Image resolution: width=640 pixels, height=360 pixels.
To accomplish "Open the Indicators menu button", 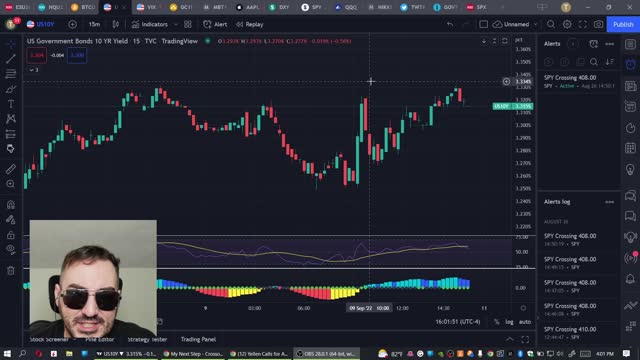I will (x=150, y=24).
